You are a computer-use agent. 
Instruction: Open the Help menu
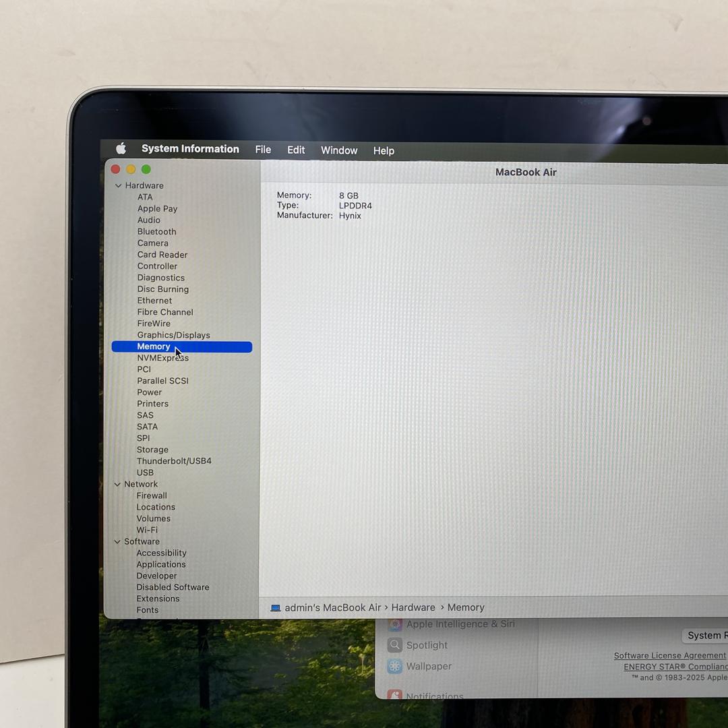coord(384,151)
